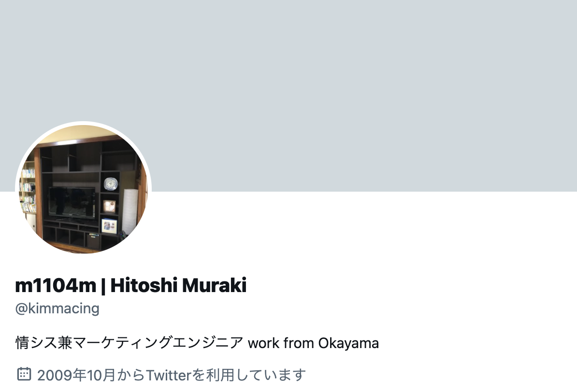The height and width of the screenshot is (392, 577).
Task: Click the vertical bar separator in name
Action: point(103,286)
